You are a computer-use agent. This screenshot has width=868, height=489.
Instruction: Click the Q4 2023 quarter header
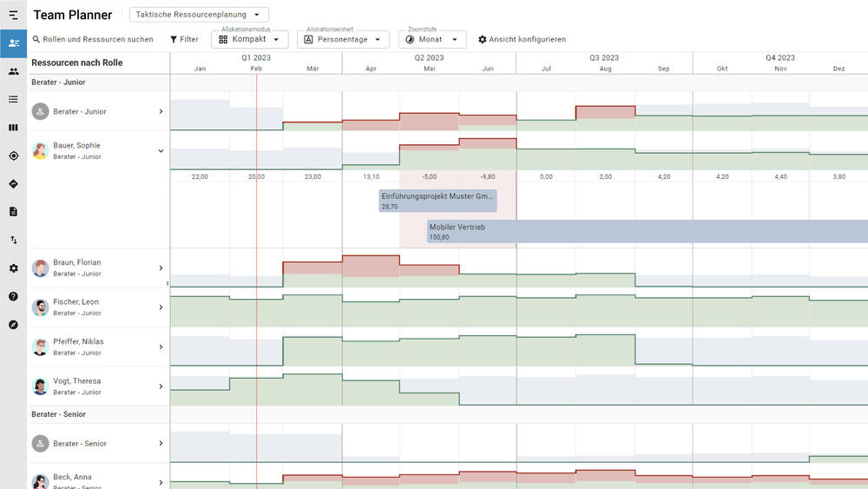point(780,57)
